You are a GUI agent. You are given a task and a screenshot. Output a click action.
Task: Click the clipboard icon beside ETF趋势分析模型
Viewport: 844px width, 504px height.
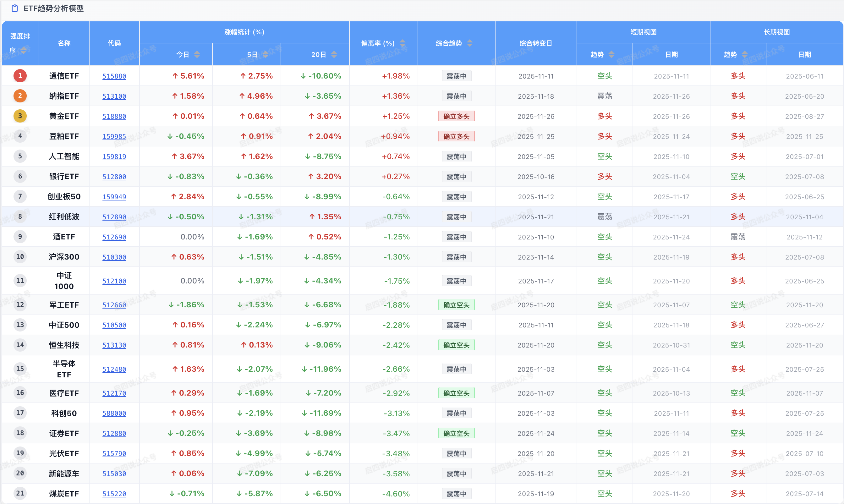click(x=14, y=8)
